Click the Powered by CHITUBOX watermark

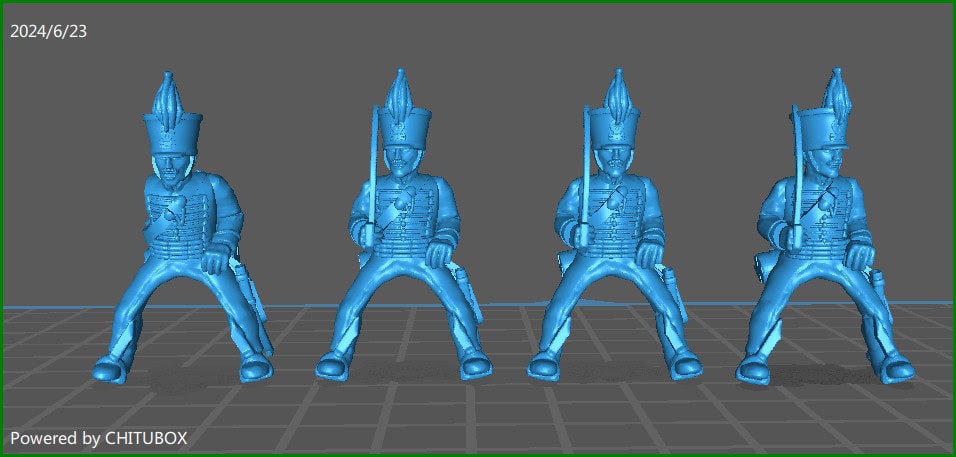(99, 438)
